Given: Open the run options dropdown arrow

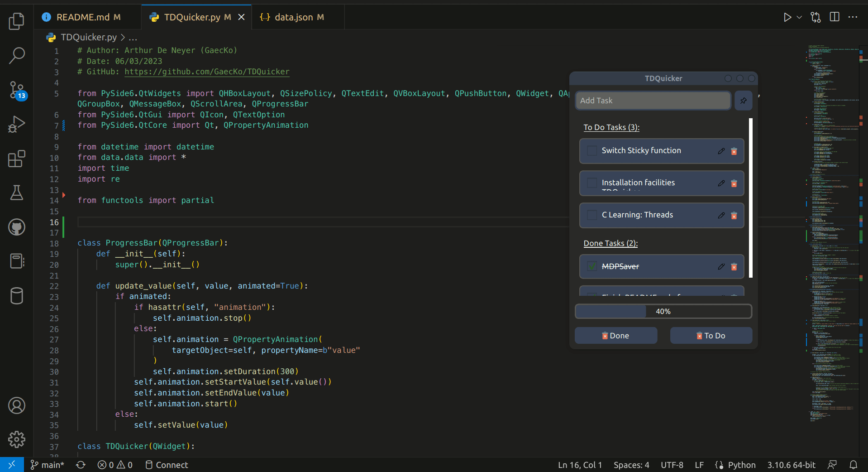Looking at the screenshot, I should (799, 17).
